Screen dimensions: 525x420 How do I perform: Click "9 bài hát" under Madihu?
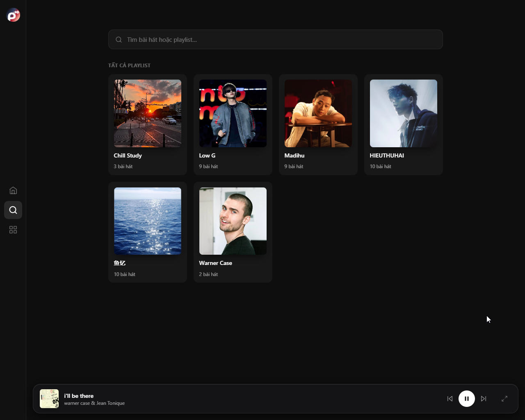[294, 166]
